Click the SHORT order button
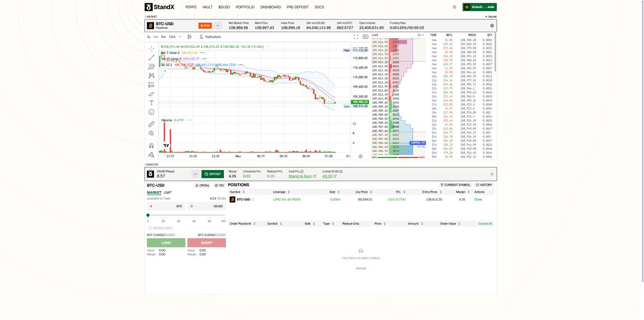 coord(207,243)
